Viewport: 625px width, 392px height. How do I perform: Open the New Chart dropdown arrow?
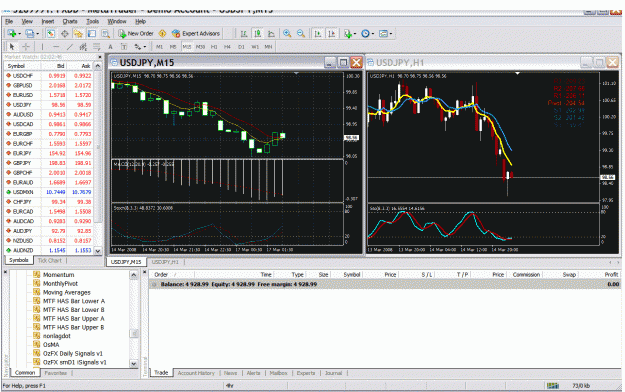tap(19, 34)
